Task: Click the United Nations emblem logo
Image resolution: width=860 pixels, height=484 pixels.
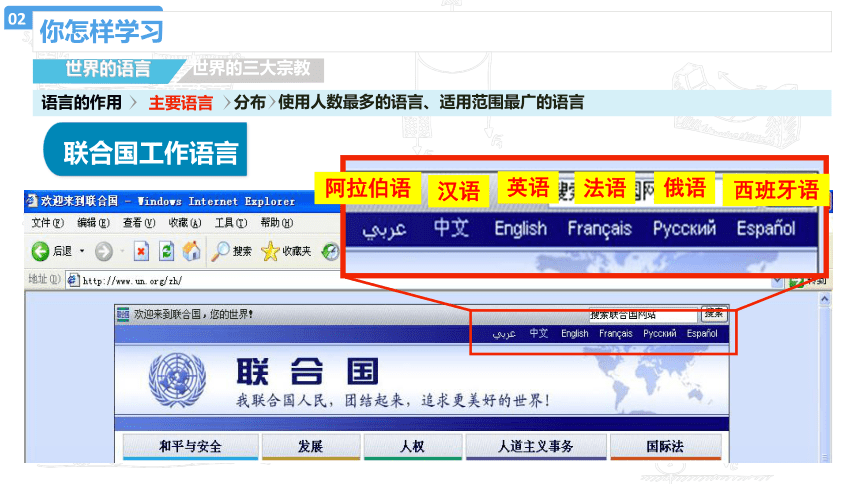Action: click(x=177, y=380)
